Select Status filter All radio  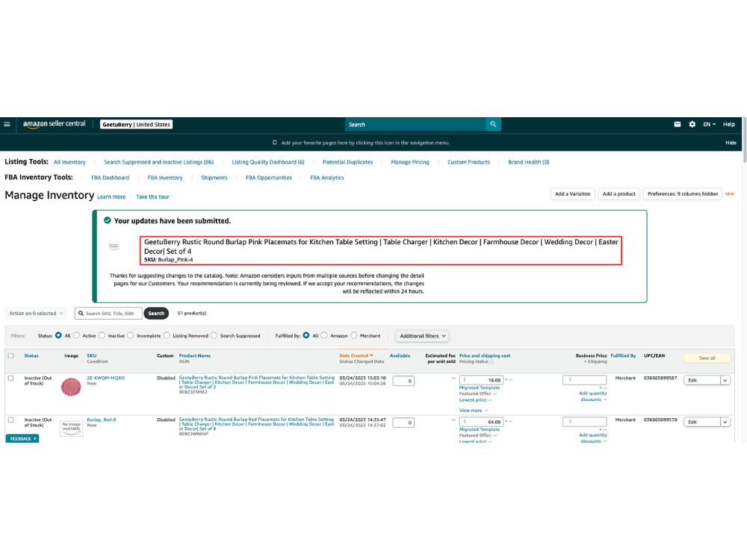58,335
